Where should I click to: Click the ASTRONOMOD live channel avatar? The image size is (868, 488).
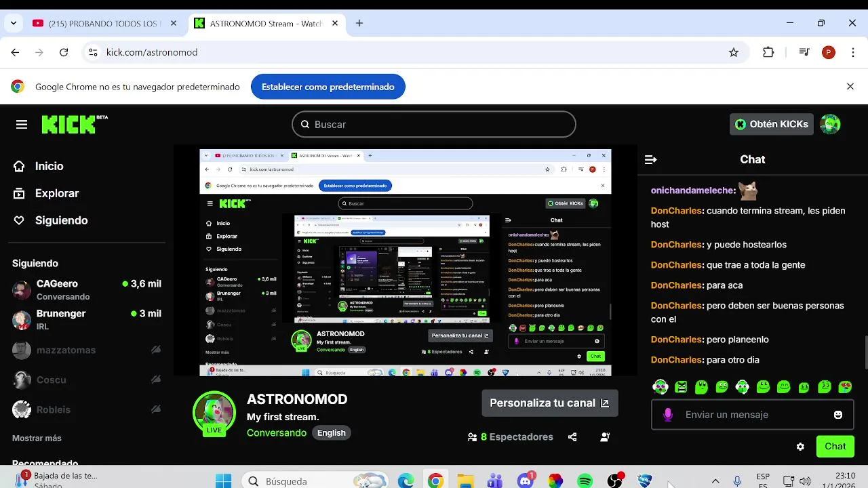(x=214, y=413)
